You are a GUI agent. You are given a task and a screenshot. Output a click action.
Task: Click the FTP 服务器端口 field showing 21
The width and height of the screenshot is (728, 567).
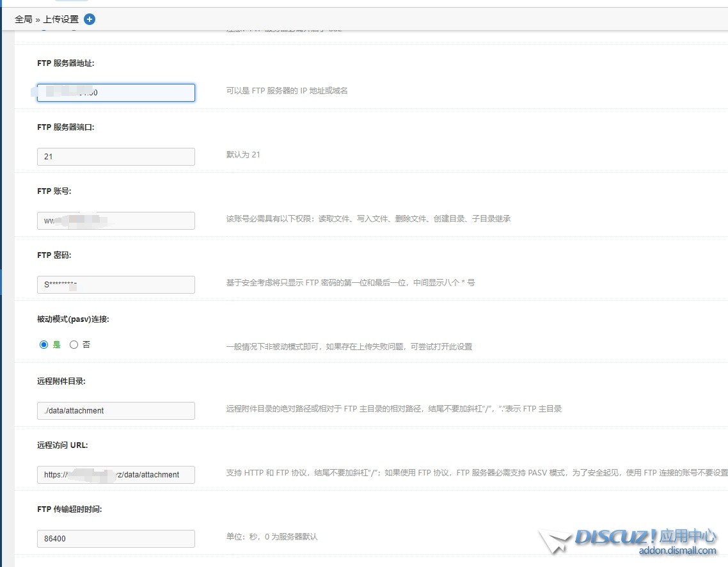click(116, 157)
